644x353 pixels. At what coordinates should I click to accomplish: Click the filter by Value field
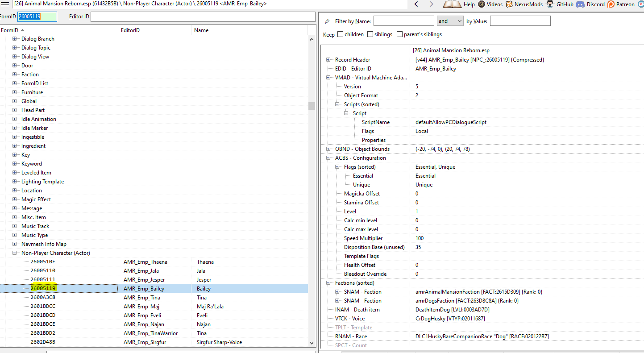click(x=520, y=21)
